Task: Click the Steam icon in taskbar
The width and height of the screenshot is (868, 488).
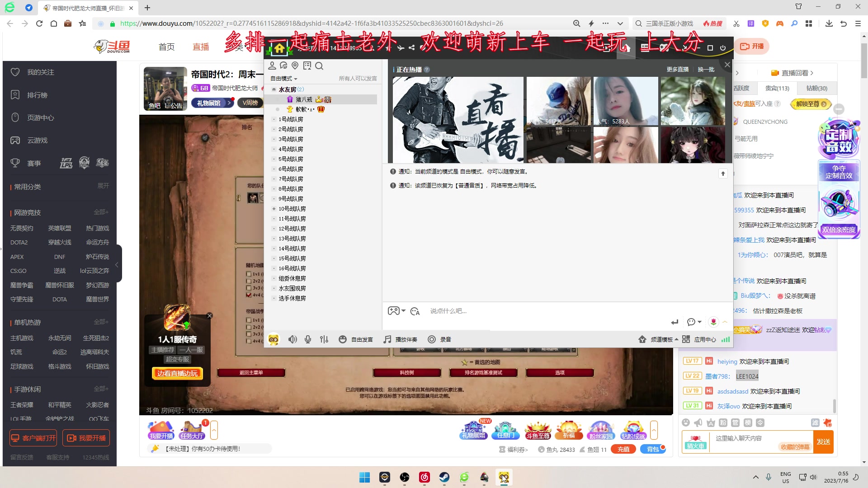Action: 444,477
